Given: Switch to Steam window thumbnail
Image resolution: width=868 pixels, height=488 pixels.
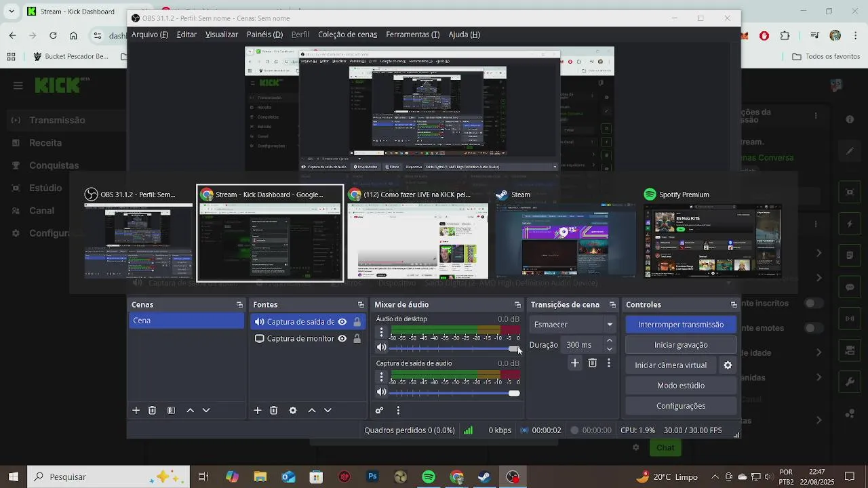Looking at the screenshot, I should (566, 232).
